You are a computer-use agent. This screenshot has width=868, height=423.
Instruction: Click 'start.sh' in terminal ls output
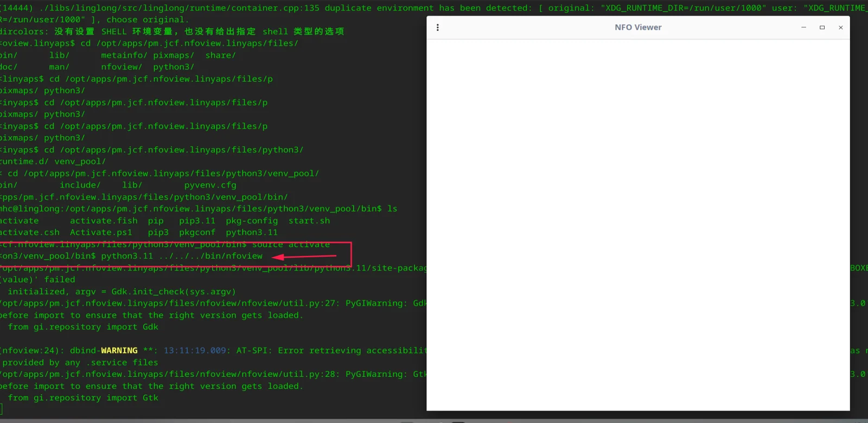click(x=309, y=221)
